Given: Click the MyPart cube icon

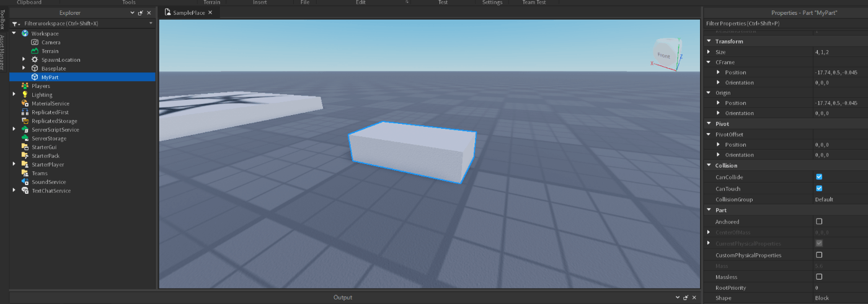Looking at the screenshot, I should click(35, 77).
